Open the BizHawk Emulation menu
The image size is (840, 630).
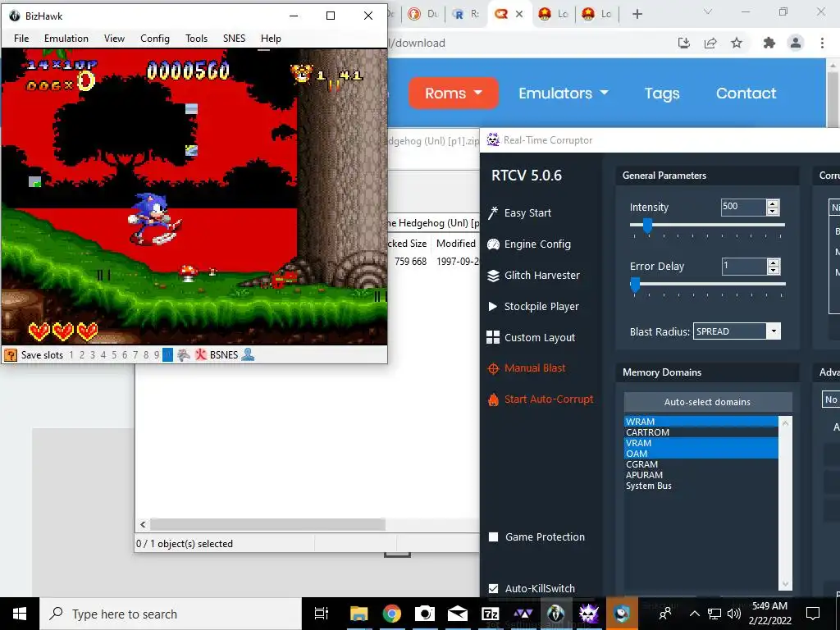click(x=66, y=39)
